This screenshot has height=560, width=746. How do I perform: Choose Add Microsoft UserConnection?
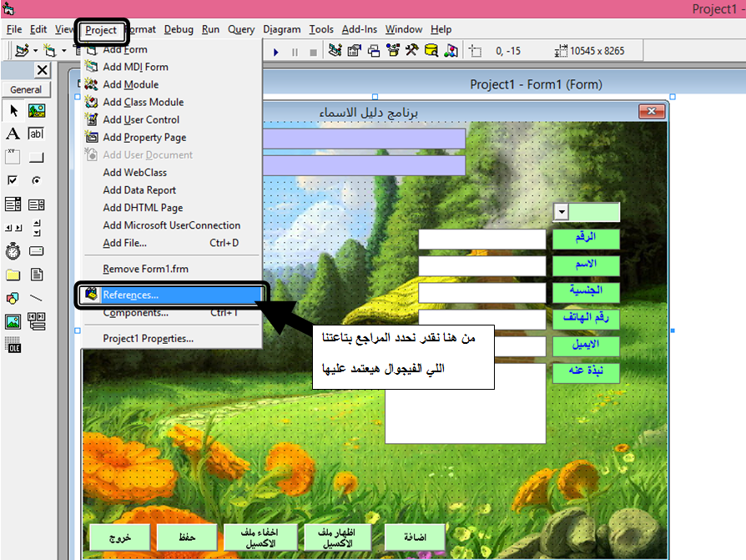pos(172,225)
